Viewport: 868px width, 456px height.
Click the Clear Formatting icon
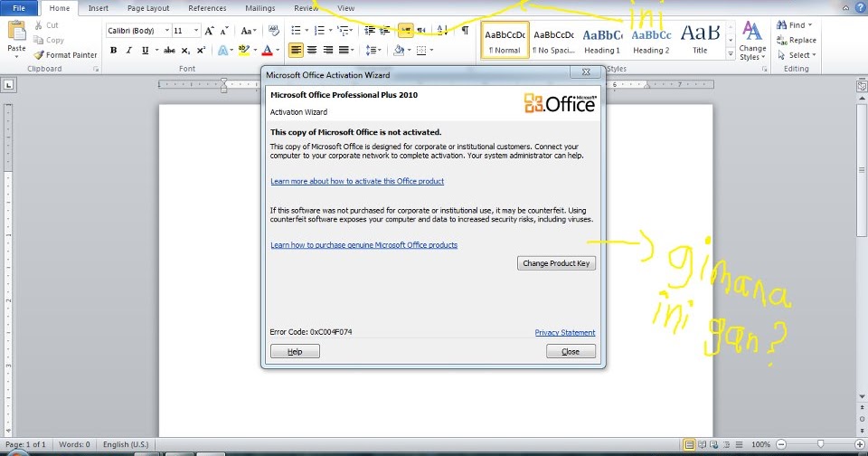pos(273,31)
